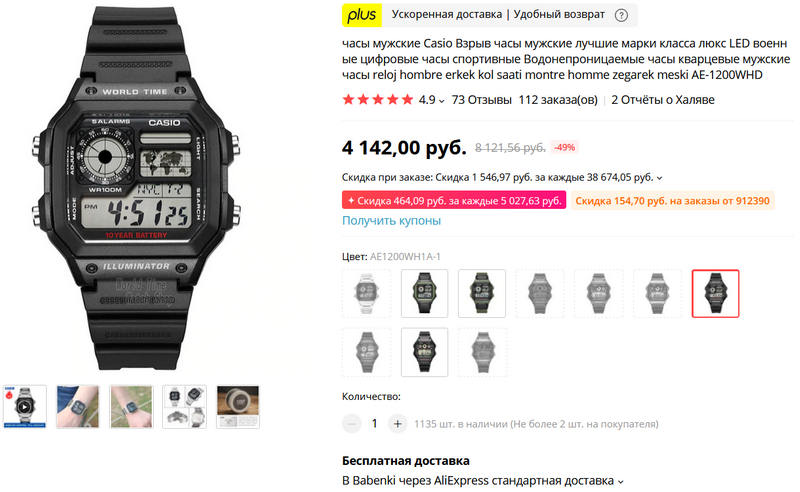The width and height of the screenshot is (800, 492).
Task: Expand the 4.9 rating dropdown arrow
Action: point(441,101)
